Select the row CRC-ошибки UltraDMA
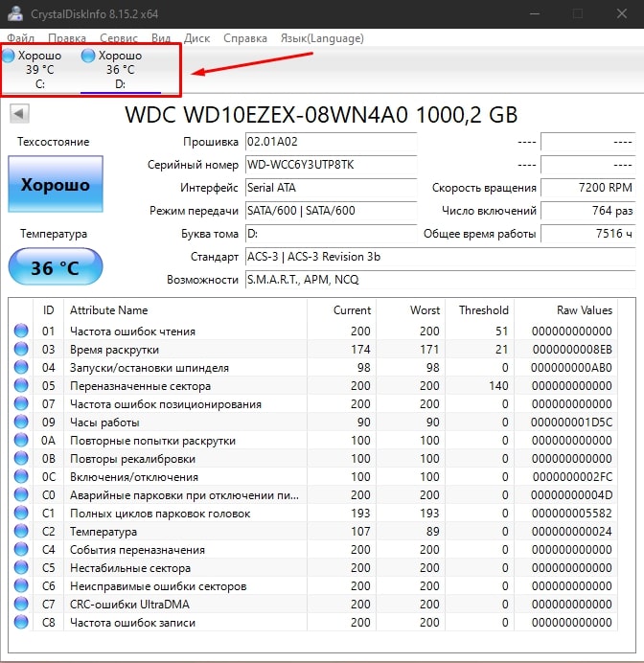This screenshot has height=663, width=644. click(x=313, y=604)
